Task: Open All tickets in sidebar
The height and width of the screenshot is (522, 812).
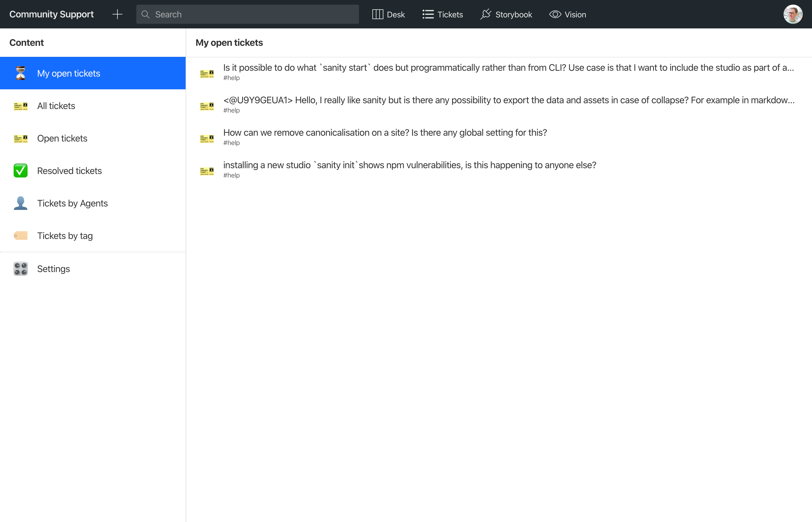Action: click(56, 106)
